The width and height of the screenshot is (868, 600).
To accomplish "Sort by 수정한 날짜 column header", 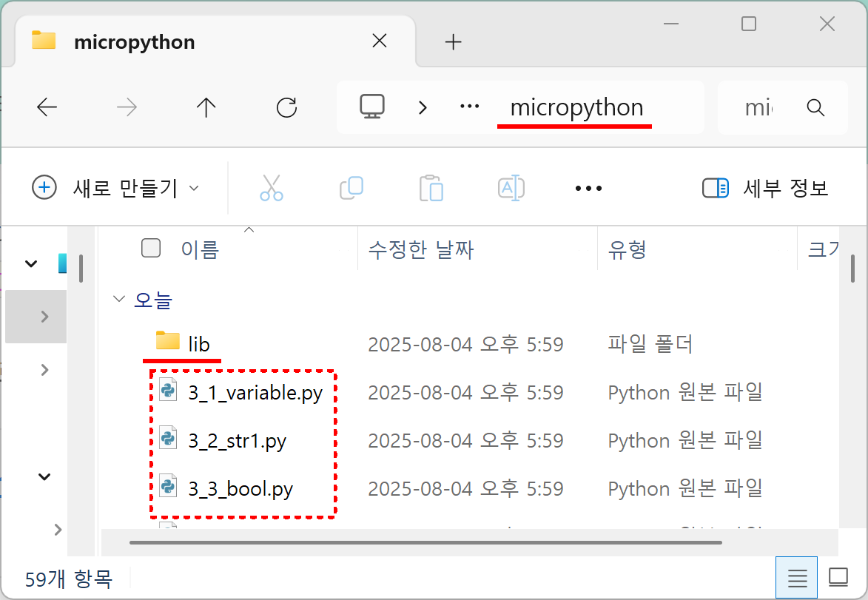I will click(x=420, y=250).
